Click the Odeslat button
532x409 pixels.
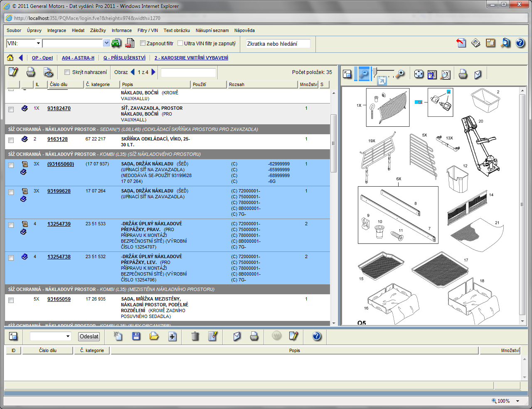(89, 337)
